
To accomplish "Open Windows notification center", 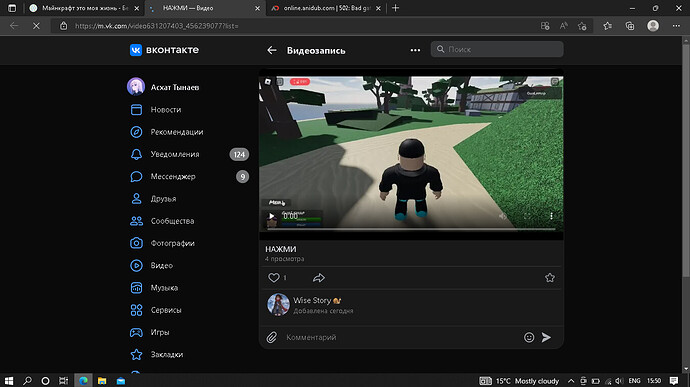I will 674,381.
